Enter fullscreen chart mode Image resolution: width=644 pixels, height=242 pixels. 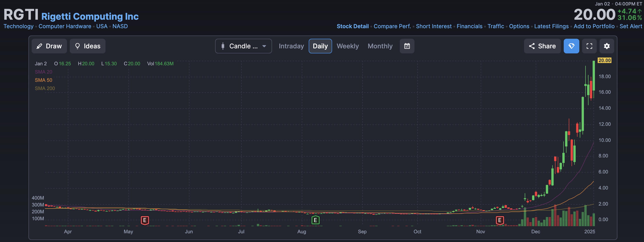pos(589,46)
